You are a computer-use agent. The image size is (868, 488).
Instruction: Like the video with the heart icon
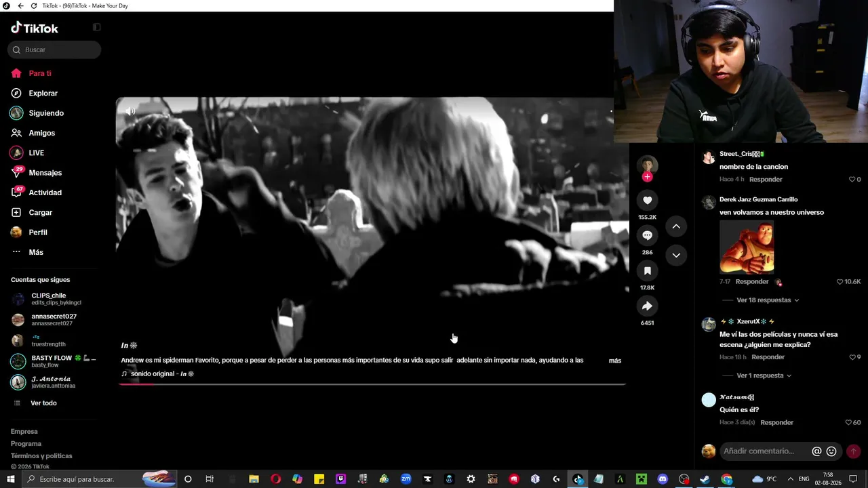click(x=647, y=201)
